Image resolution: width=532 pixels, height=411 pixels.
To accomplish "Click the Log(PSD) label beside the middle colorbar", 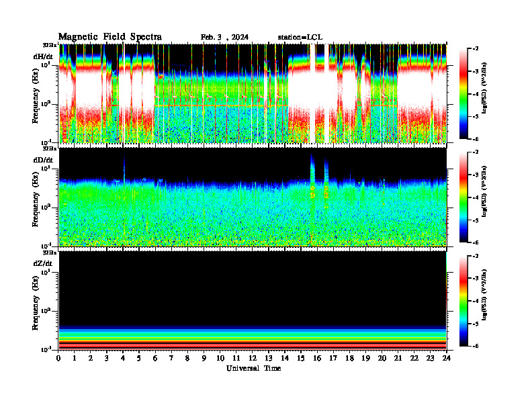I will (486, 191).
